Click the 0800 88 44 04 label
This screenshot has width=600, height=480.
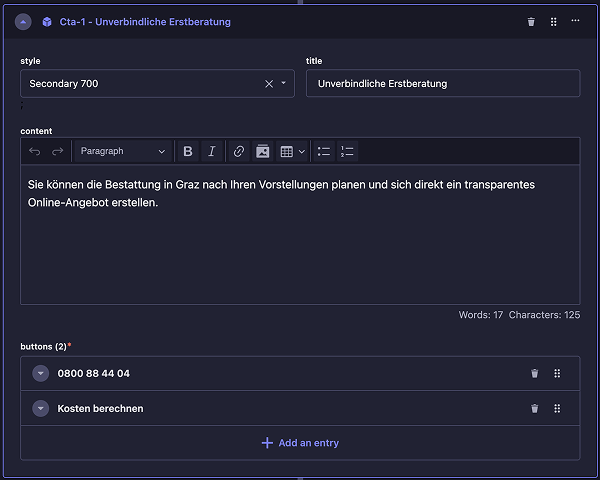pos(93,373)
